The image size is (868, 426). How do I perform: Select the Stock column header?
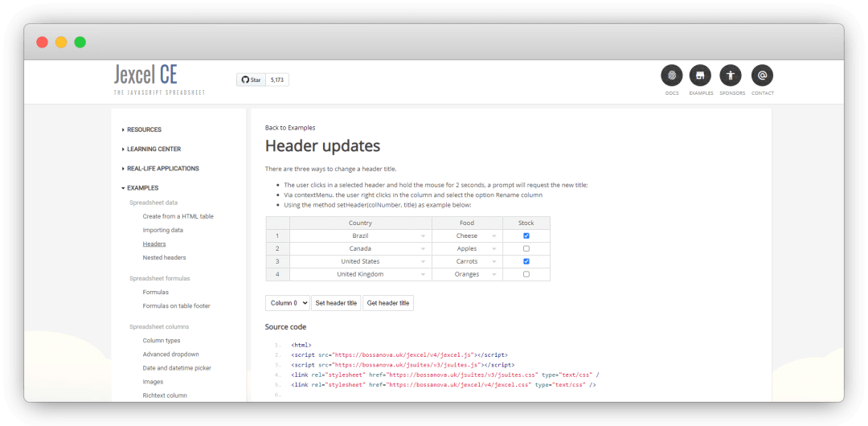coord(526,223)
